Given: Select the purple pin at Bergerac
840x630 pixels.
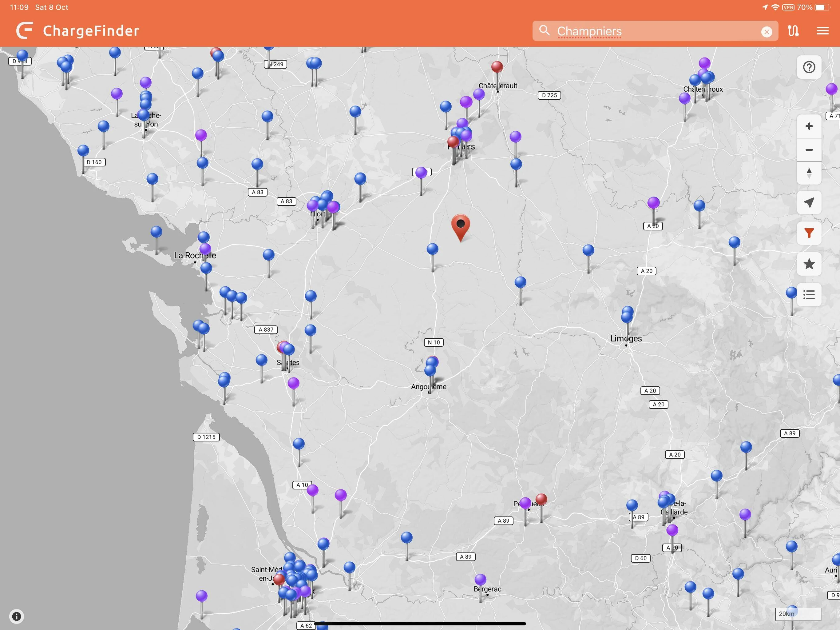Looking at the screenshot, I should point(480,580).
